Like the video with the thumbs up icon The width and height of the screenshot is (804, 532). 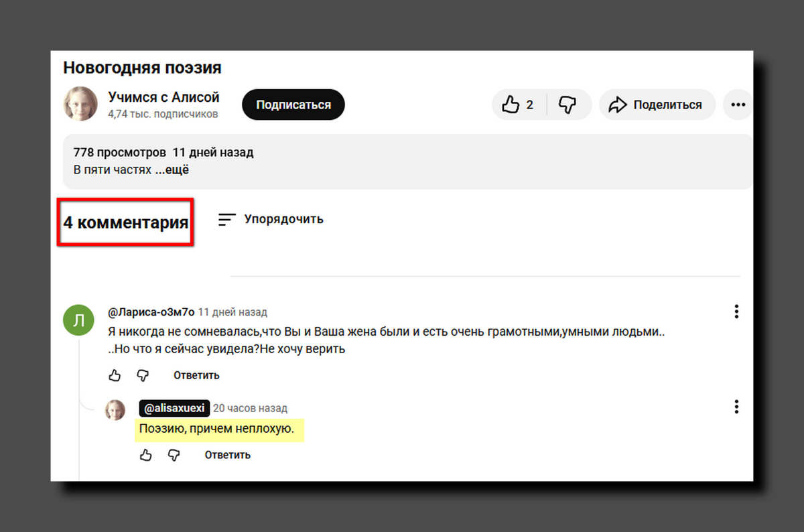tap(512, 105)
